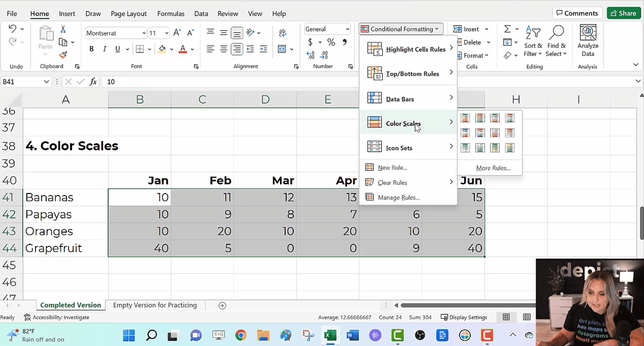
Task: Click the Format Painter brush
Action: tap(63, 55)
